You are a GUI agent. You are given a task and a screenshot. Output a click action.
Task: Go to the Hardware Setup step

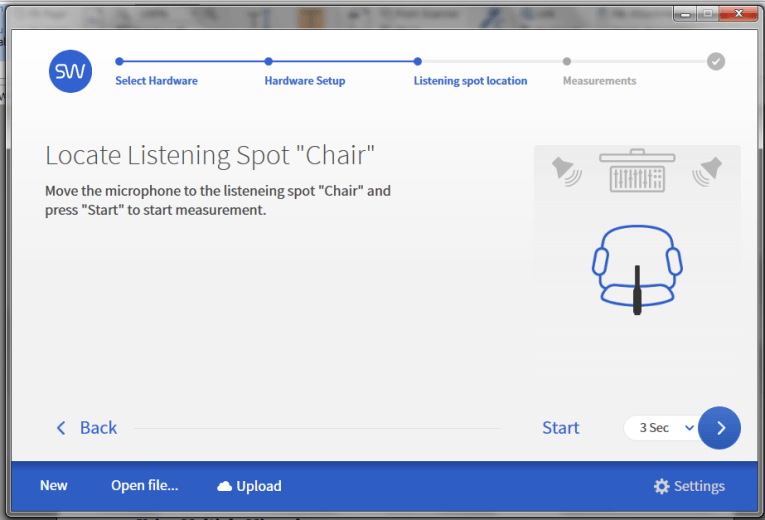(305, 80)
